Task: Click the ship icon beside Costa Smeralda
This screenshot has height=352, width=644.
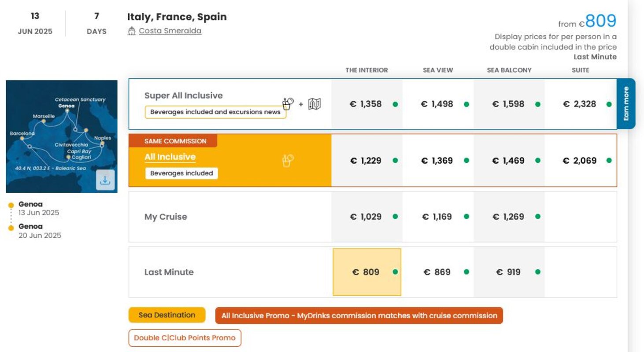Action: [131, 31]
